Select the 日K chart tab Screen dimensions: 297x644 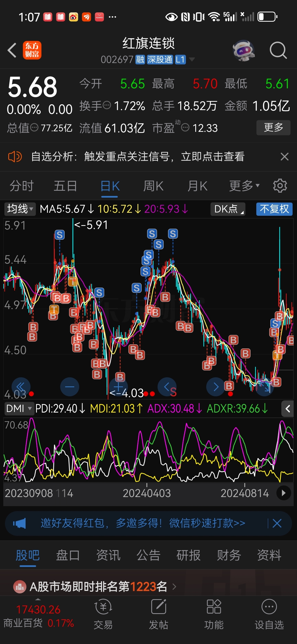click(x=110, y=186)
